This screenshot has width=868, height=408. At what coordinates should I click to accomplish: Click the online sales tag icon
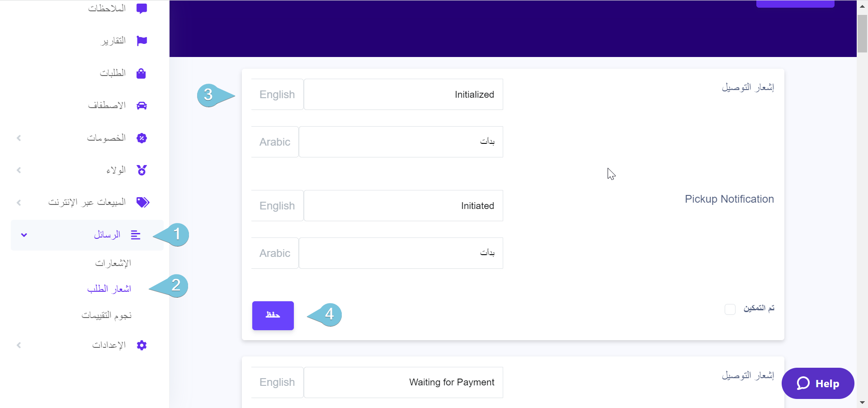click(x=143, y=202)
